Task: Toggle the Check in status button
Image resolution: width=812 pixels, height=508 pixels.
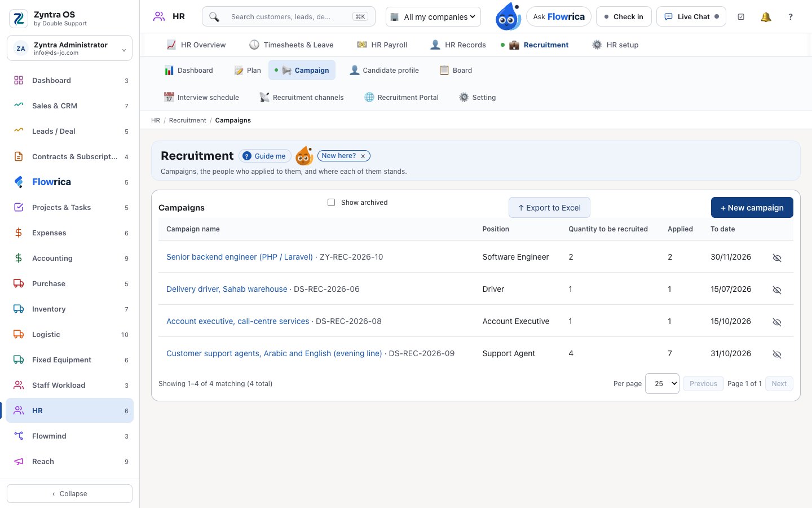Action: (x=624, y=17)
